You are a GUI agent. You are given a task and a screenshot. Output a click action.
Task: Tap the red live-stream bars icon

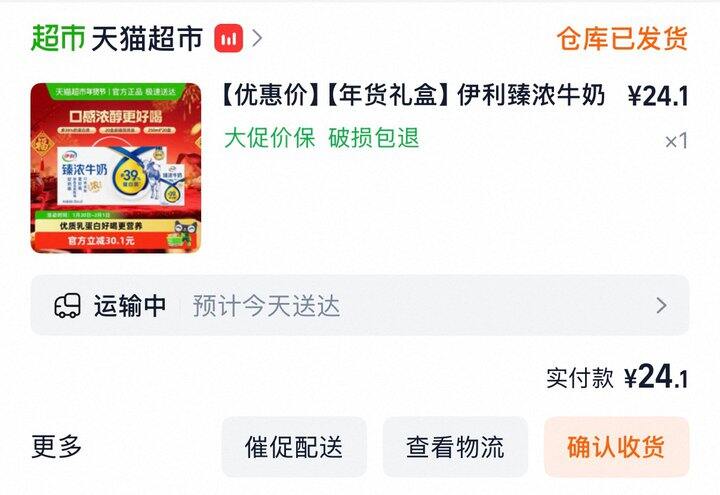[228, 38]
